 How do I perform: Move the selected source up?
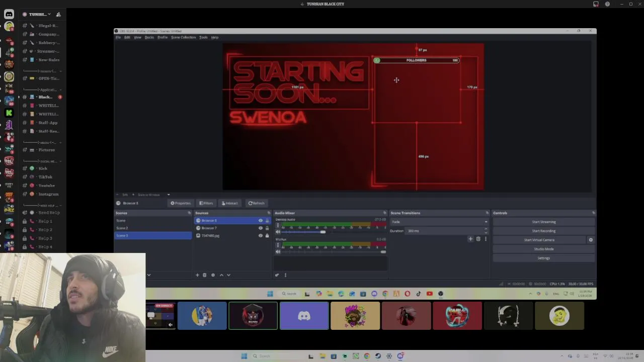tap(221, 275)
